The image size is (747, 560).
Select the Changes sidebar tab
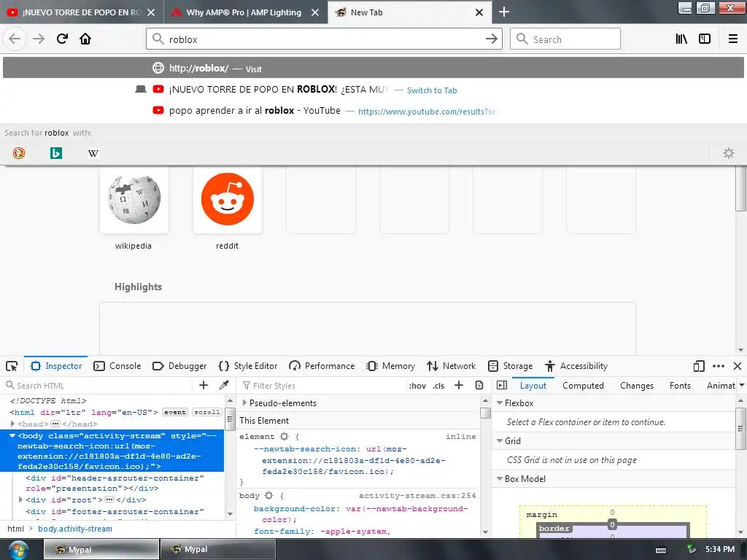coord(636,385)
